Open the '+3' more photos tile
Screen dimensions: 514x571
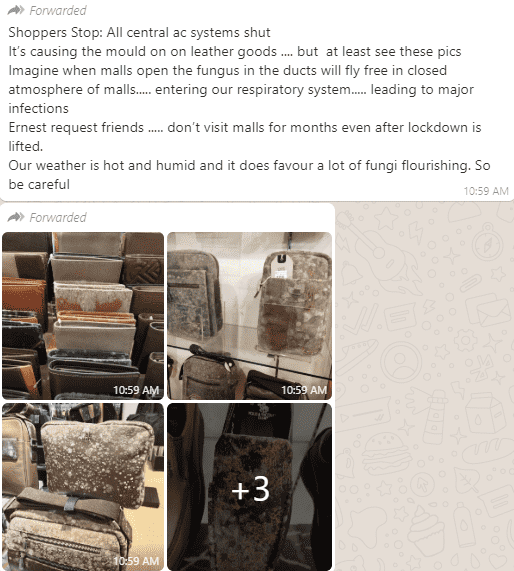(x=250, y=487)
